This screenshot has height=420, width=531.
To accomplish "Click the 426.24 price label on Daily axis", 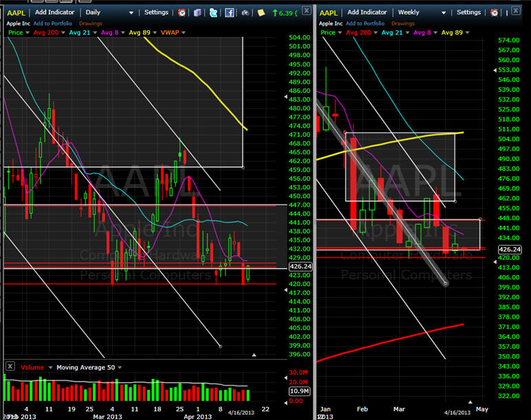I will 300,267.
